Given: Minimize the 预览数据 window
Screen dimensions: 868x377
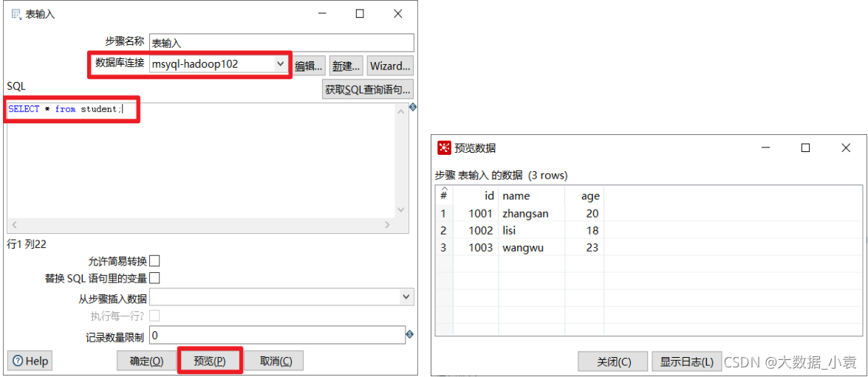Looking at the screenshot, I should (766, 148).
